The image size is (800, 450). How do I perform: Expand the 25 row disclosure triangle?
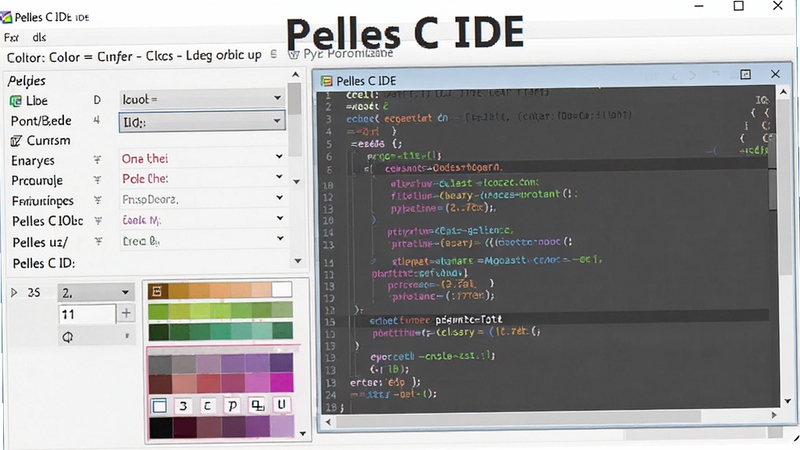click(14, 292)
